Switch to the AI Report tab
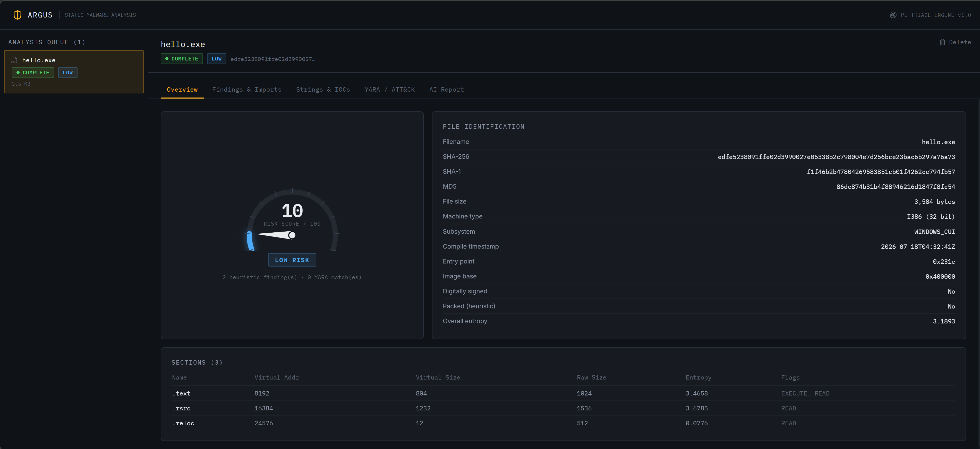This screenshot has height=449, width=980. (446, 89)
